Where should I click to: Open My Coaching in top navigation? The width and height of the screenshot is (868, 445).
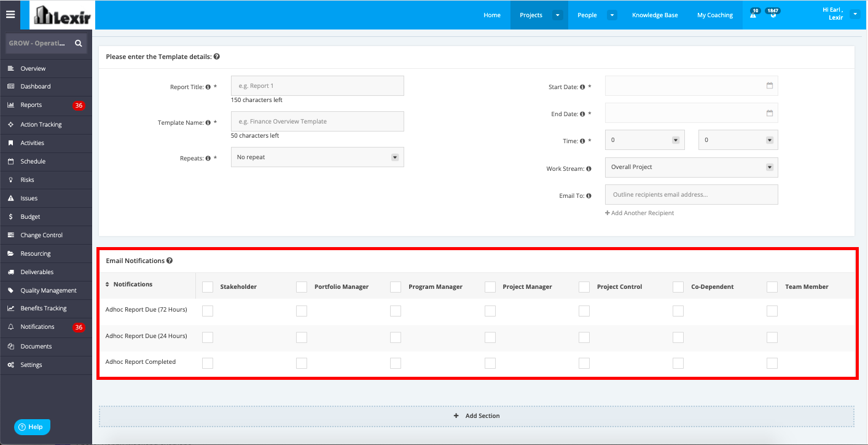(x=715, y=15)
